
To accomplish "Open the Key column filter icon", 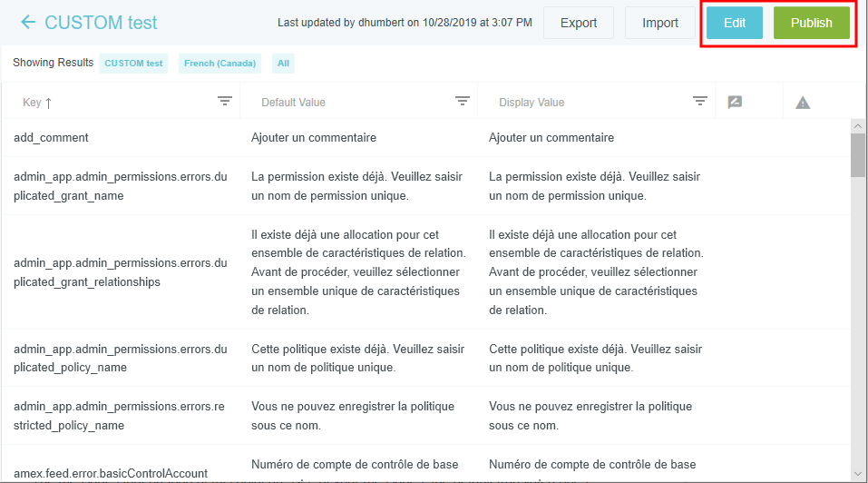I will 225,102.
